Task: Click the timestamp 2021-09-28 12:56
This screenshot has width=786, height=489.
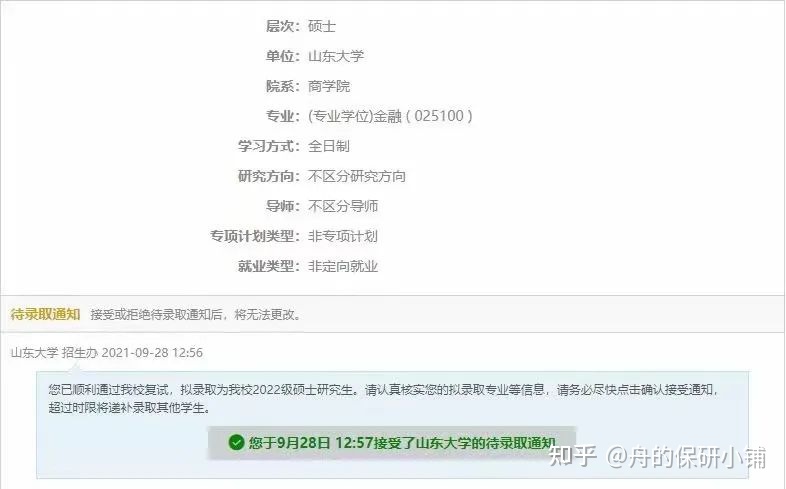Action: pyautogui.click(x=152, y=353)
